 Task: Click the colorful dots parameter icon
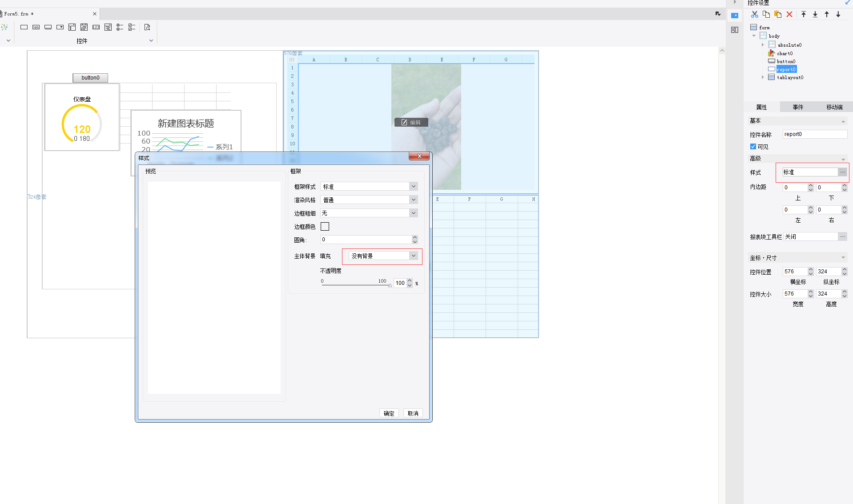pos(4,27)
